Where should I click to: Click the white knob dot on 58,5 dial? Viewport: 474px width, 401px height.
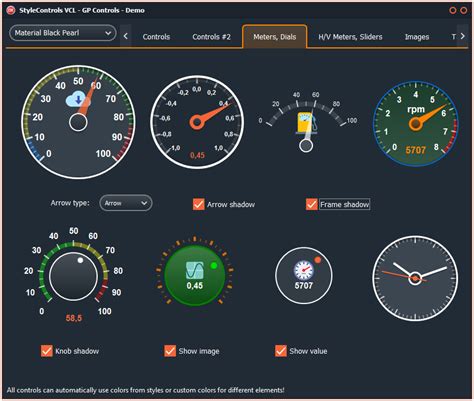tap(80, 260)
